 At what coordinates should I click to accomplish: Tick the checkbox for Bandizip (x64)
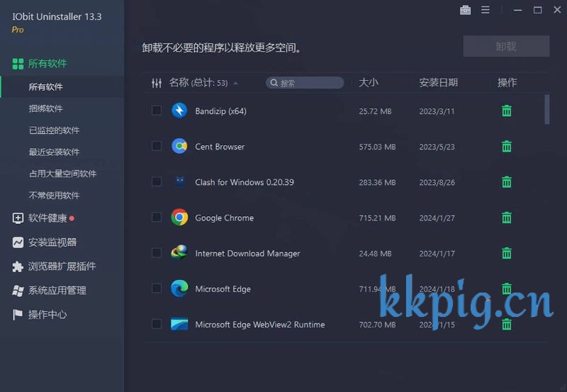tap(157, 111)
